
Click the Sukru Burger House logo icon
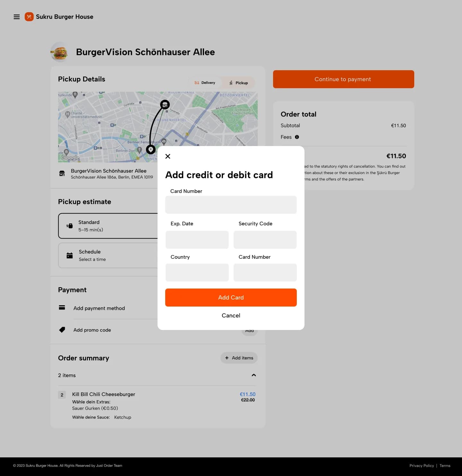pyautogui.click(x=29, y=17)
